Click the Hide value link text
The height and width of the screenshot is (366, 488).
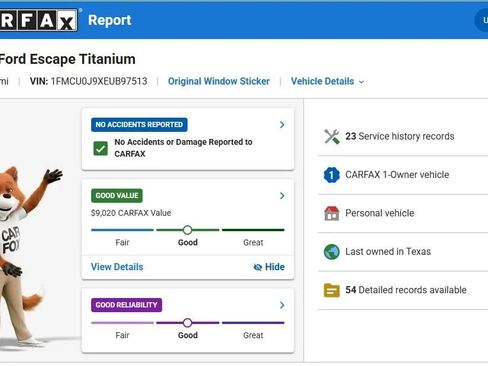coord(275,267)
